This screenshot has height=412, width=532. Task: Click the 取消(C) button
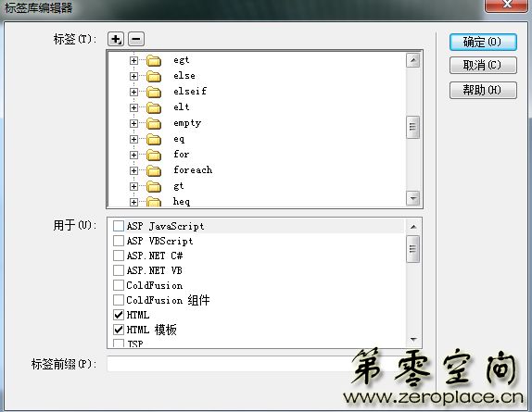pyautogui.click(x=483, y=65)
